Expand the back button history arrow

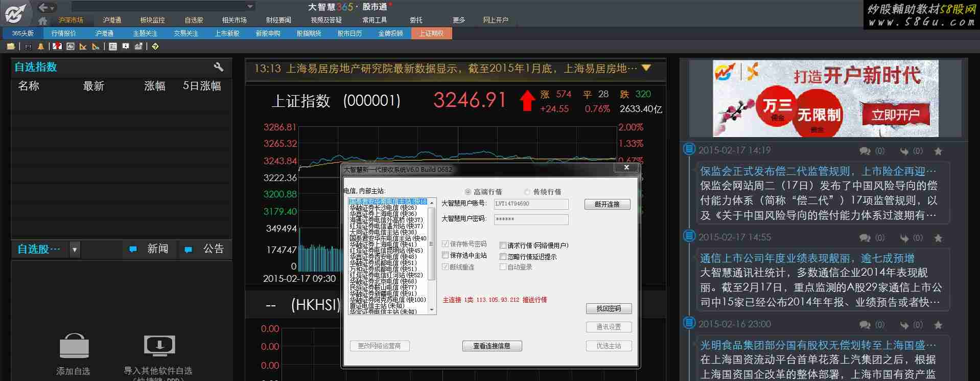(x=53, y=8)
